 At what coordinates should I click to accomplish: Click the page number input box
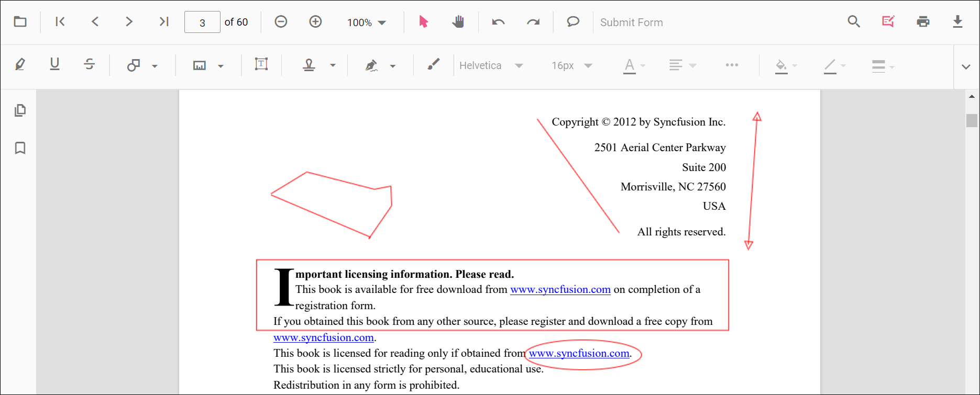(x=202, y=22)
